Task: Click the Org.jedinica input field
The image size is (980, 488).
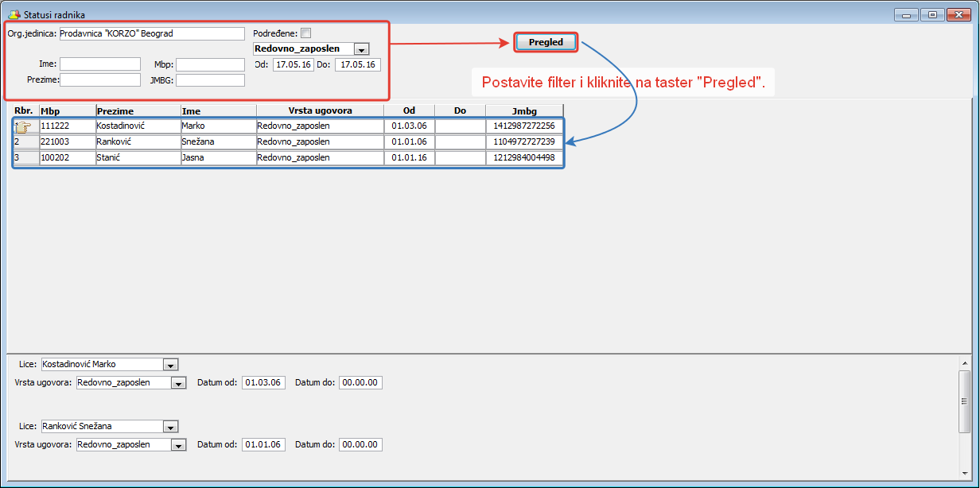Action: point(152,33)
